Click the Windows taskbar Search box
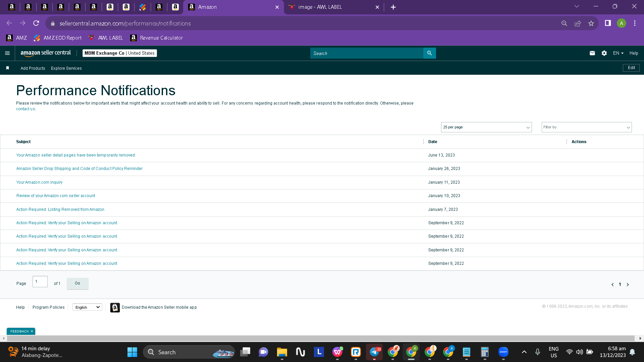The width and height of the screenshot is (644, 362). tap(189, 352)
